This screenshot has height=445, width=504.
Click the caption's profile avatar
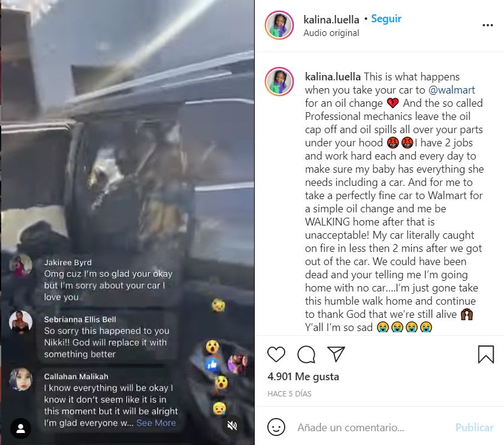(279, 82)
